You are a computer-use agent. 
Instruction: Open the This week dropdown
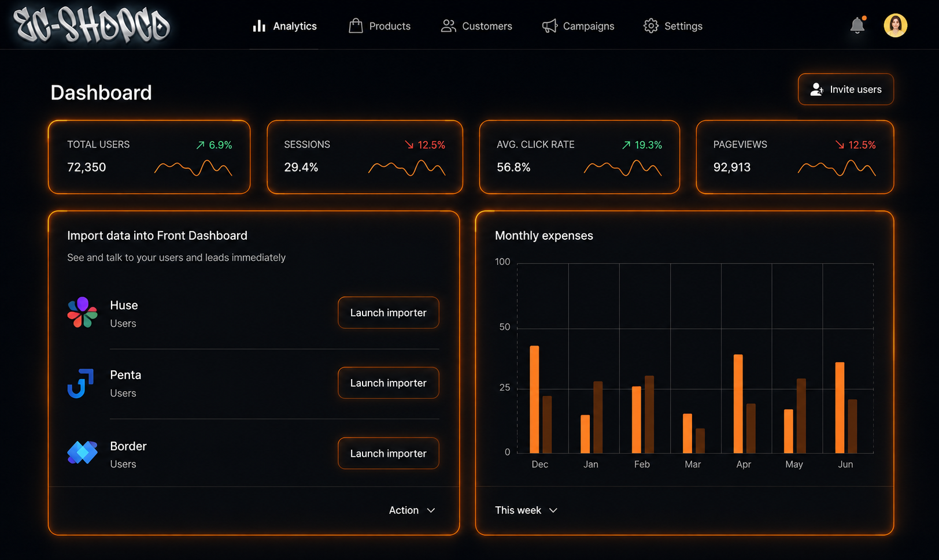pyautogui.click(x=526, y=510)
